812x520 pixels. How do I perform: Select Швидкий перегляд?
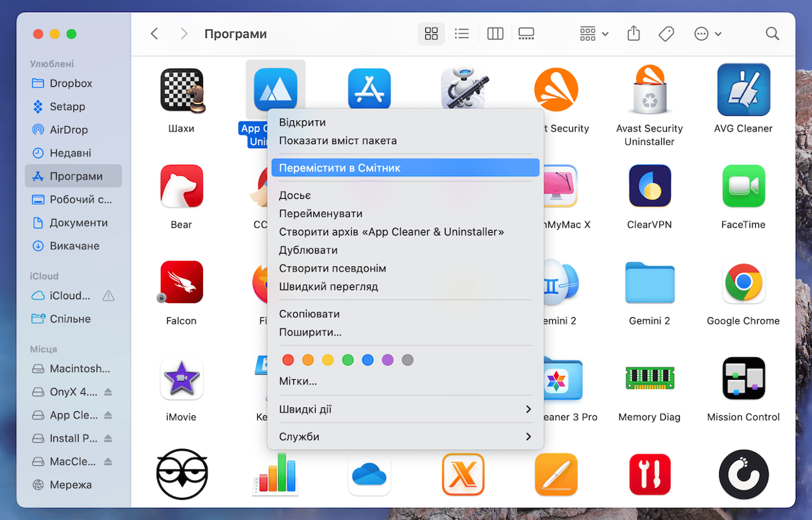coord(405,286)
